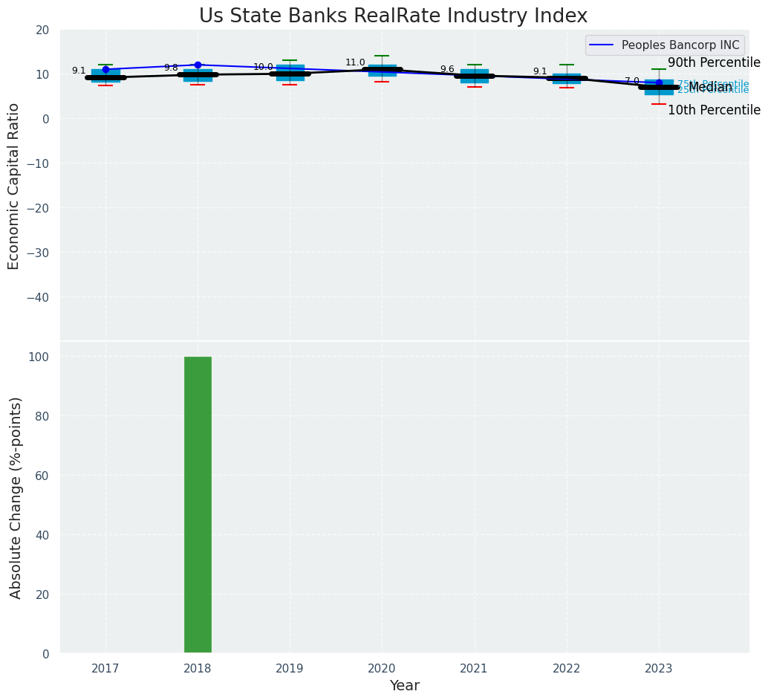Select the 10th Percentile annotation
Image resolution: width=768 pixels, height=700 pixels.
(714, 111)
